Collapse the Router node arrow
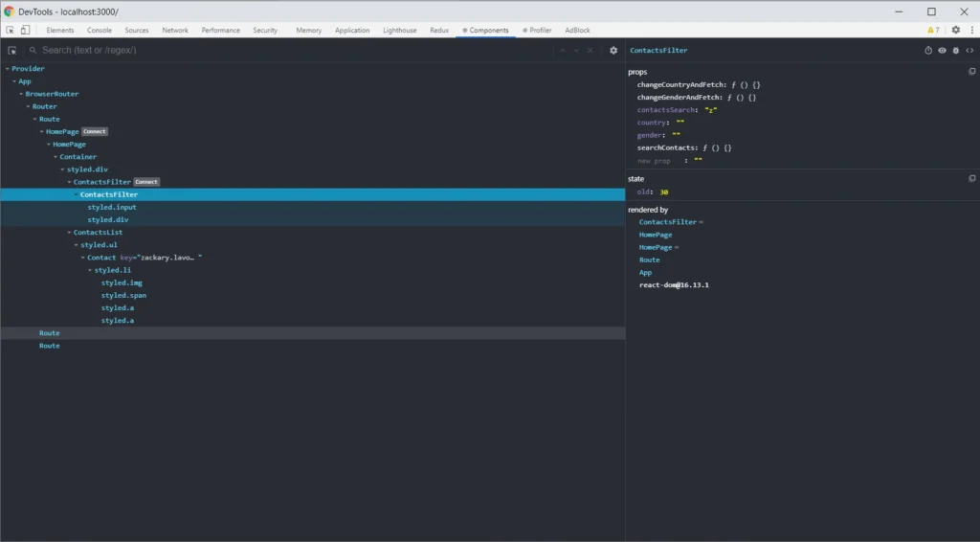The image size is (980, 542). point(28,106)
